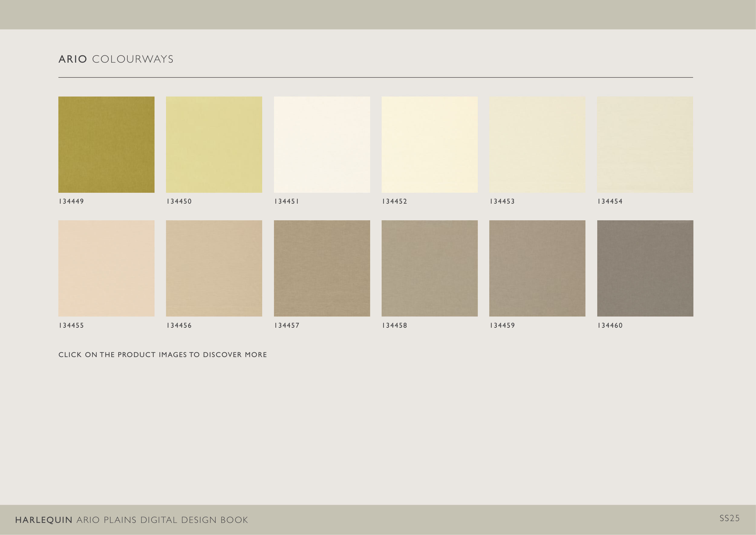The image size is (756, 535).
Task: Click 'Click on the product images' text
Action: (x=163, y=355)
